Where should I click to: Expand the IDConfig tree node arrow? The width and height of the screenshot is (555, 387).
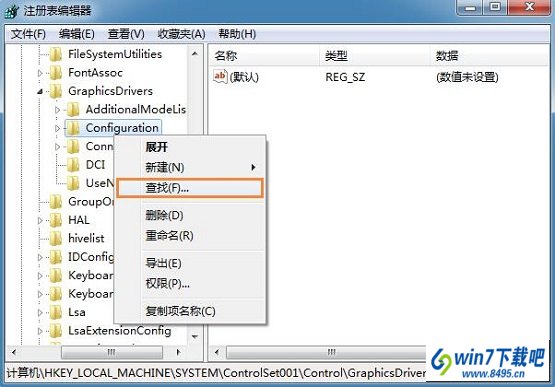coord(40,257)
